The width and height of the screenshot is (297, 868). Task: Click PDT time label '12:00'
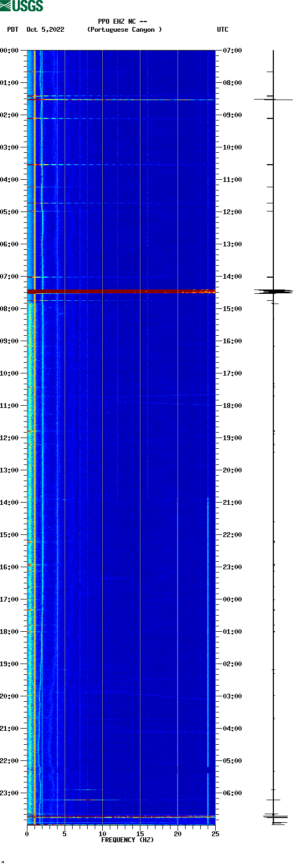click(9, 438)
